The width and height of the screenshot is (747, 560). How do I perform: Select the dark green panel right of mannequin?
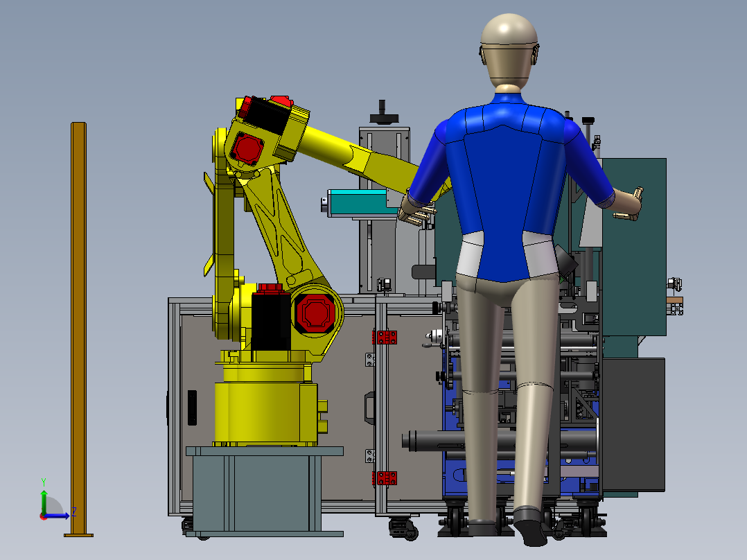coord(635,247)
